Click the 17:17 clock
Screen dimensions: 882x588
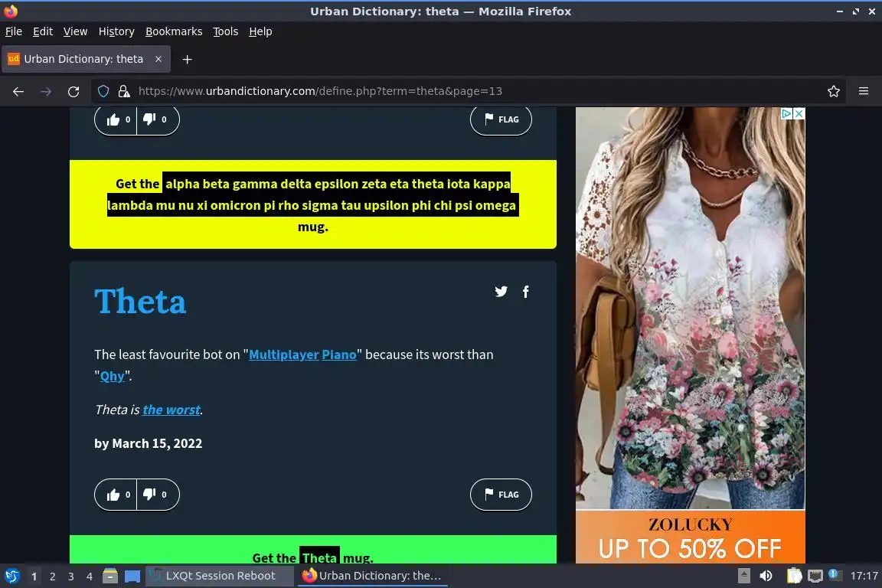(864, 576)
